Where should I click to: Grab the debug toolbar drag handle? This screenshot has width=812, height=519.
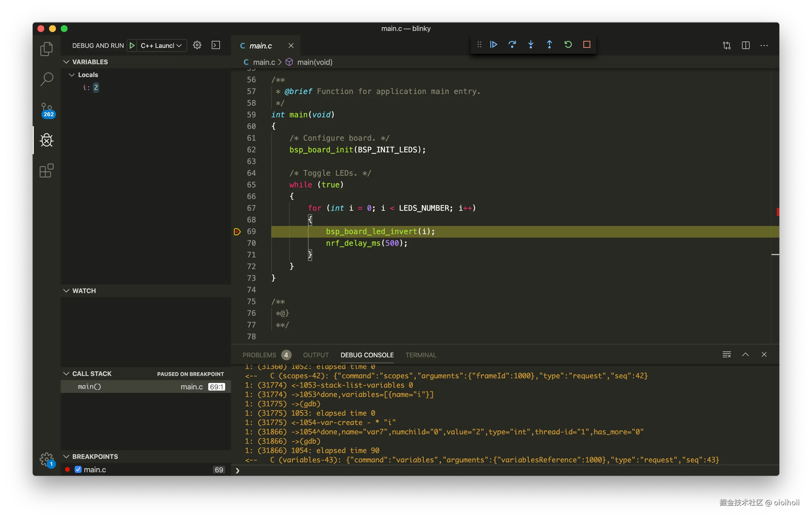479,45
